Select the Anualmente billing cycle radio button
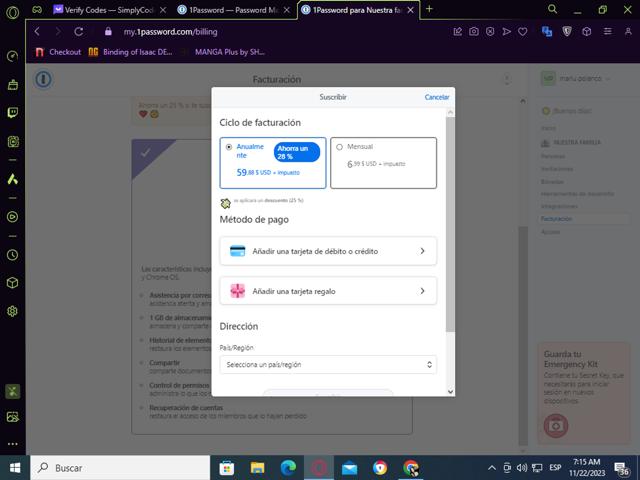640x480 pixels. tap(229, 147)
